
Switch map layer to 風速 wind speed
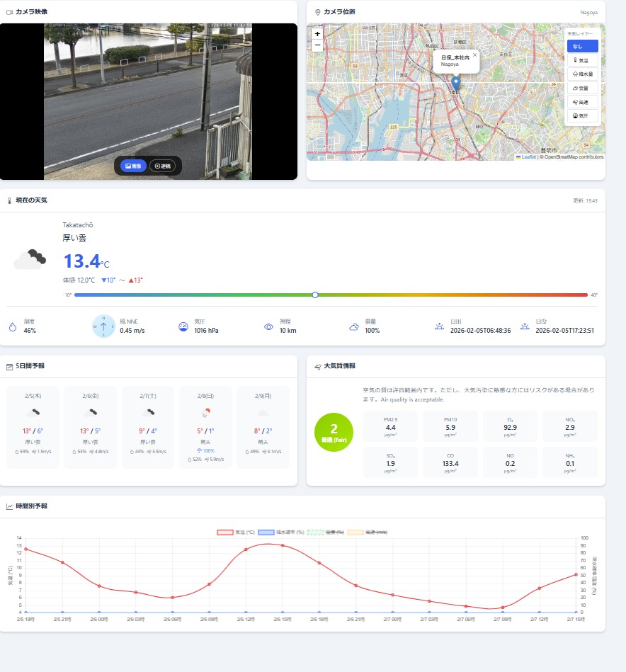[582, 102]
